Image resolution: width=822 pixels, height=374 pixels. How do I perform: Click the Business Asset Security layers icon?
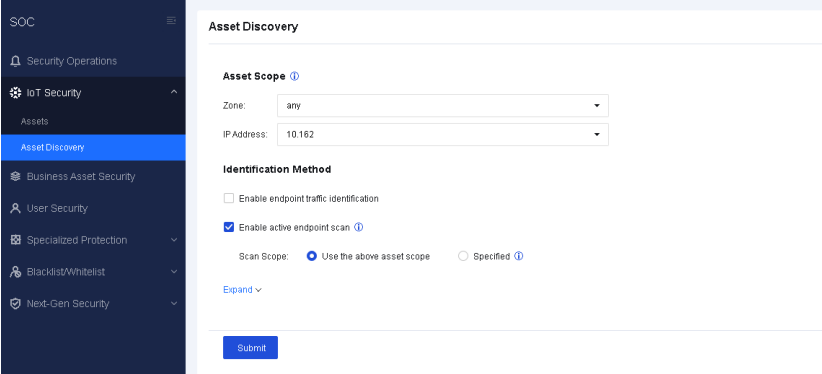click(16, 177)
